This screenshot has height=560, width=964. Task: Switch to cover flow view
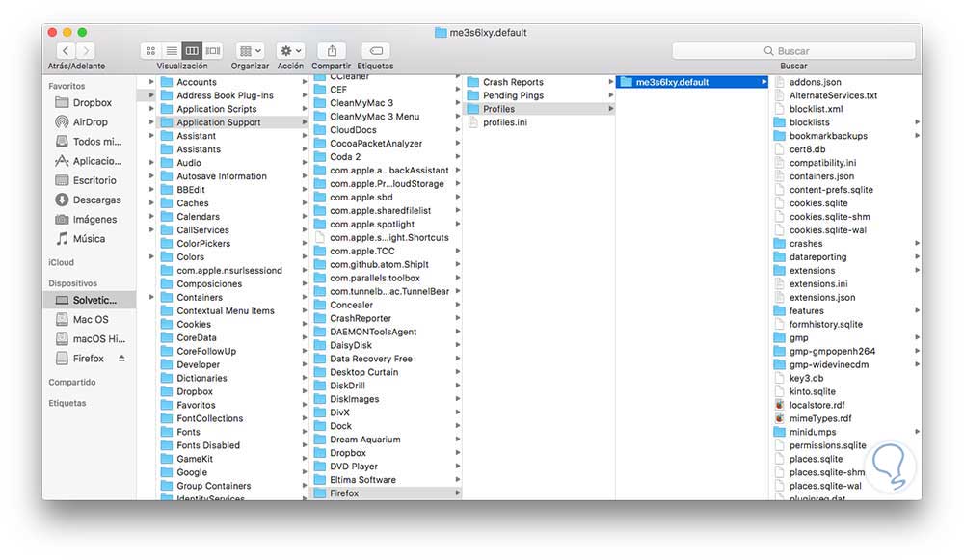213,51
